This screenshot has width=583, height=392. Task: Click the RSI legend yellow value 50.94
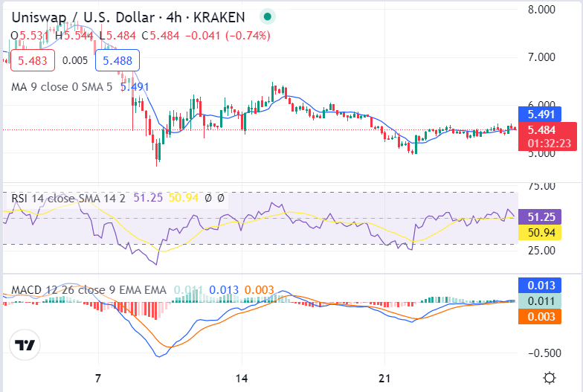pos(184,198)
